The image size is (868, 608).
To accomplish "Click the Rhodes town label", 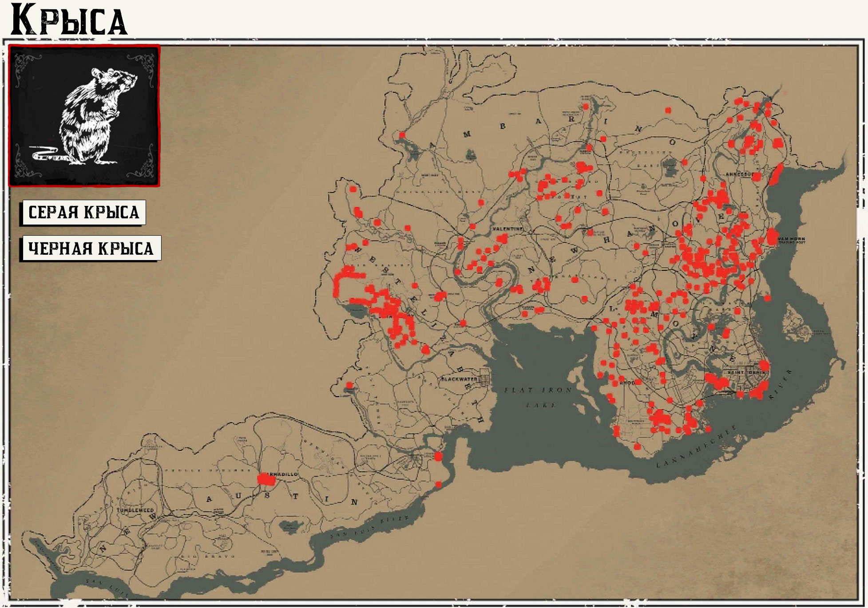I will (x=627, y=382).
